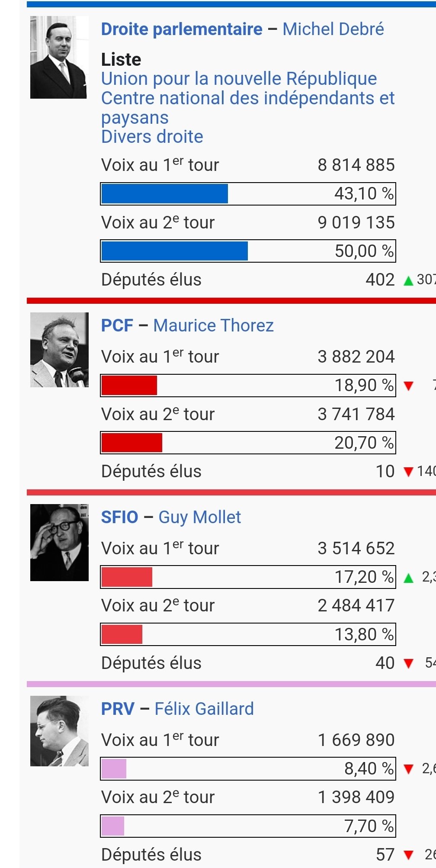Viewport: 436px width, 868px height.
Task: View Guy Mollet's portrait photo
Action: 59,542
